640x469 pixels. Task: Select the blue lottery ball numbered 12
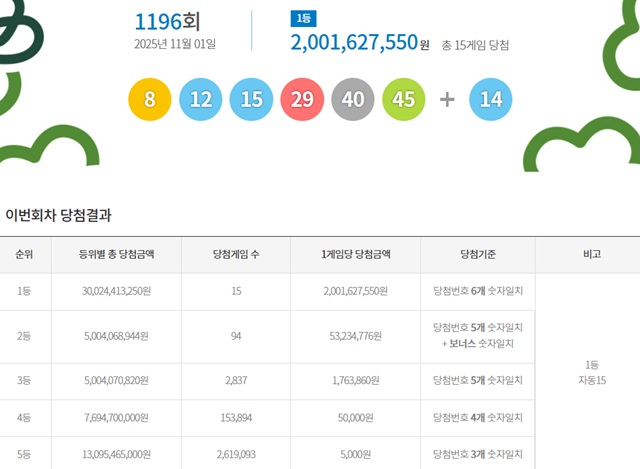click(x=201, y=100)
